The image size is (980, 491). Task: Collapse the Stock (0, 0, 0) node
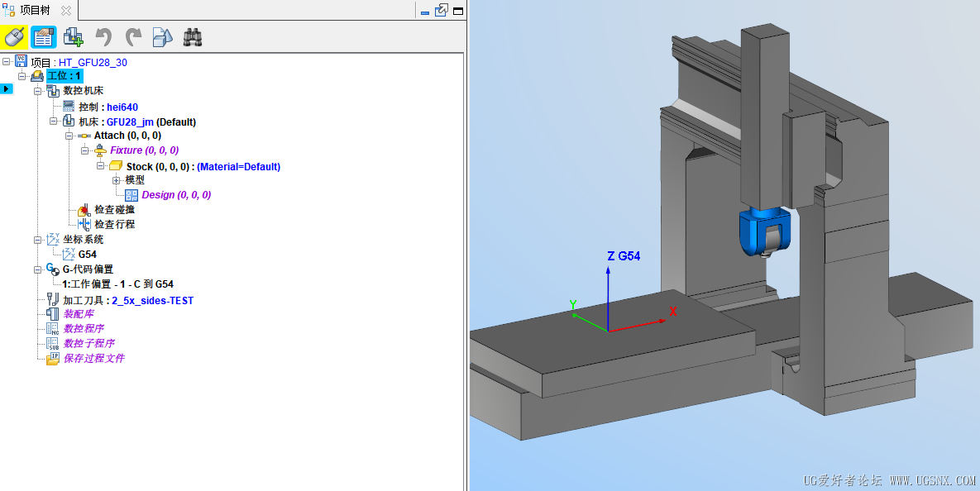click(x=100, y=166)
